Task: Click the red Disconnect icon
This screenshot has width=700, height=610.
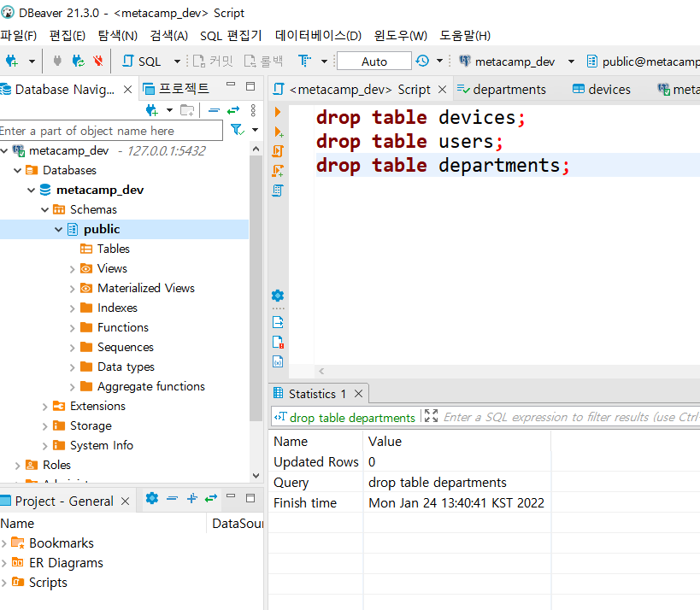Action: click(x=98, y=61)
